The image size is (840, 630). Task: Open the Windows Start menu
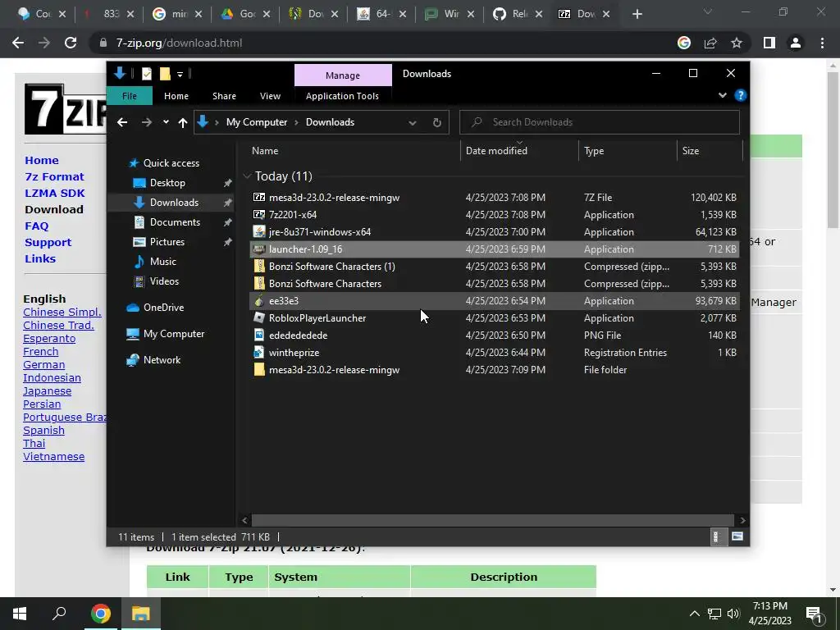coord(20,614)
